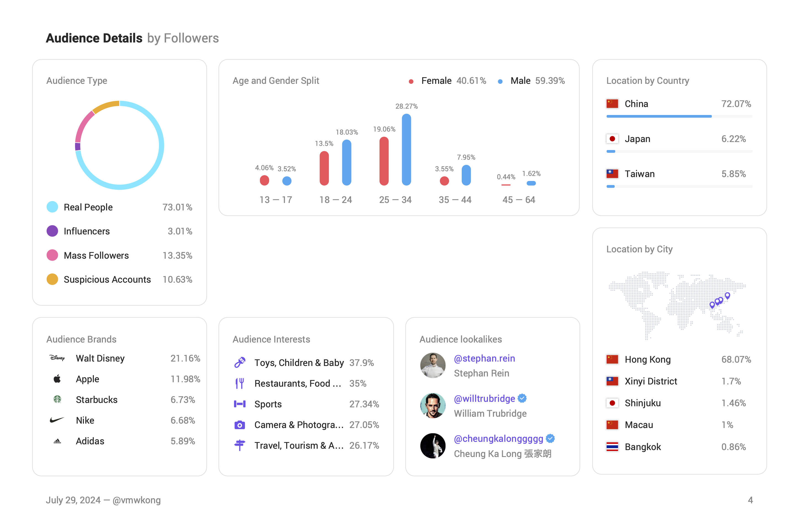Click the verified badge next to @willtrubridge
The image size is (799, 532).
point(522,398)
